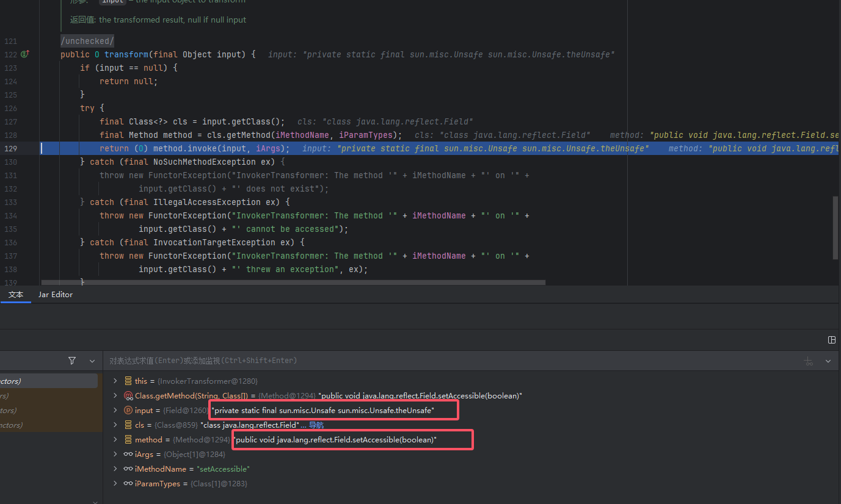Switch to the 文本 tab
The image size is (841, 504).
click(16, 295)
